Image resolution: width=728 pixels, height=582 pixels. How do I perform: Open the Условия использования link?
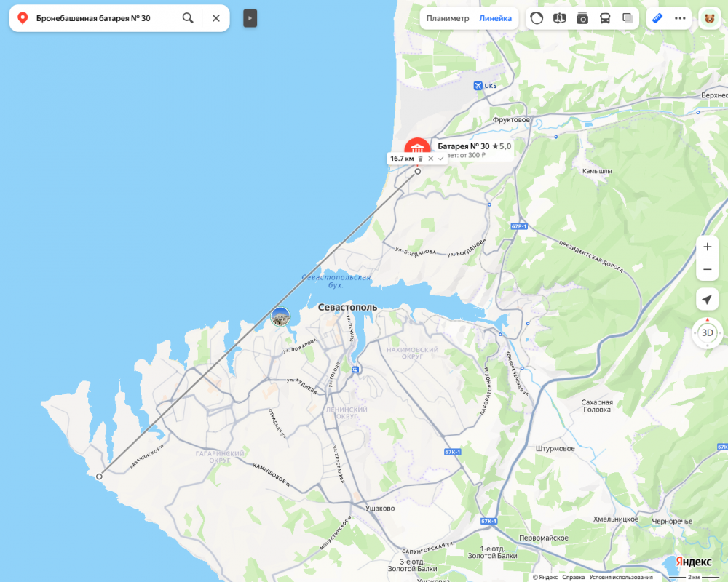coord(621,578)
